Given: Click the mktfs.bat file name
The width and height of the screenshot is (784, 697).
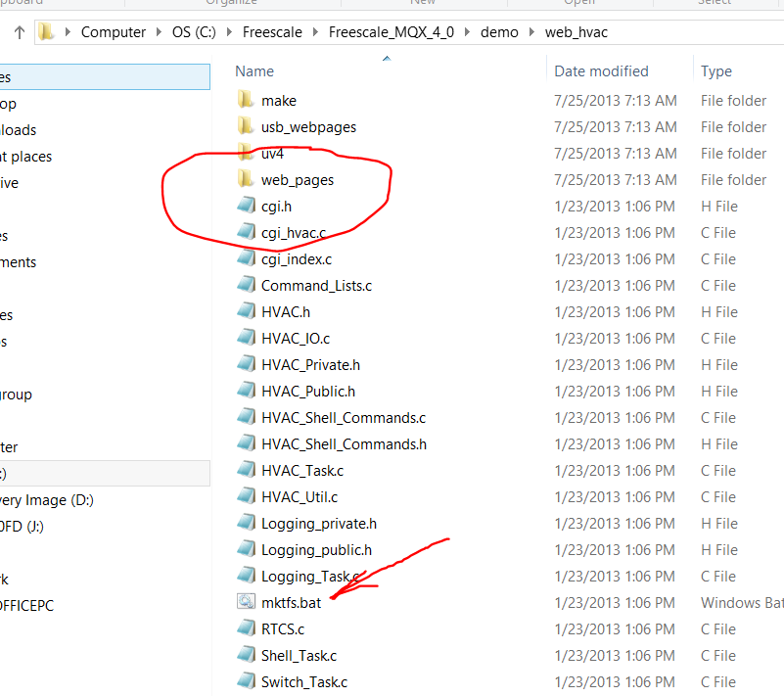Looking at the screenshot, I should [x=291, y=602].
